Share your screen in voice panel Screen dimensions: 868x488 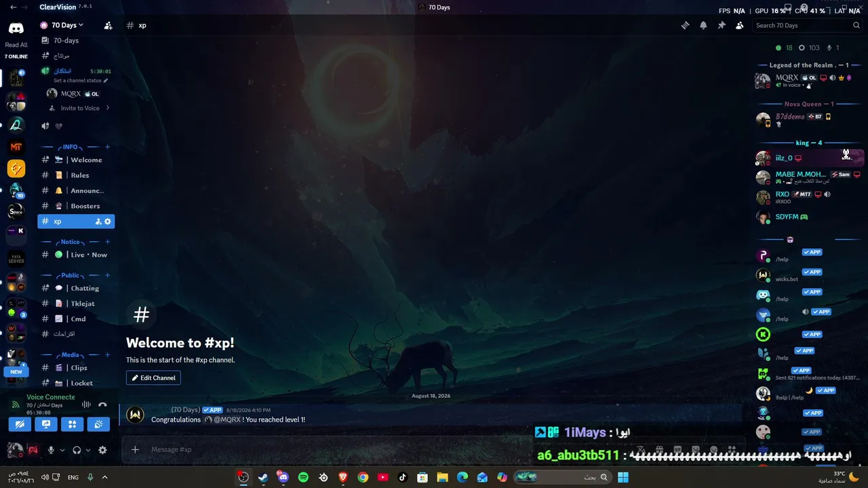[46, 425]
